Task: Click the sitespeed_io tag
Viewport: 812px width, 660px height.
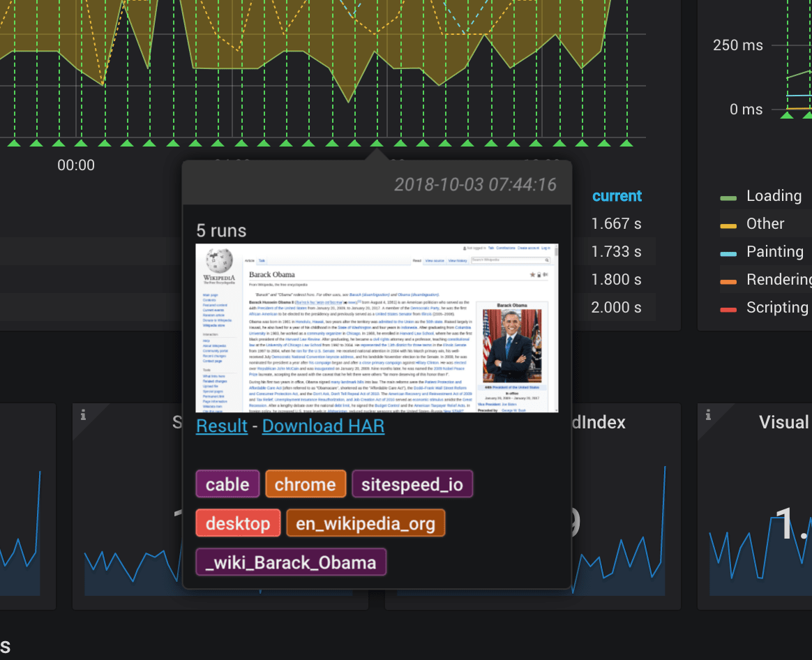Action: (x=412, y=484)
